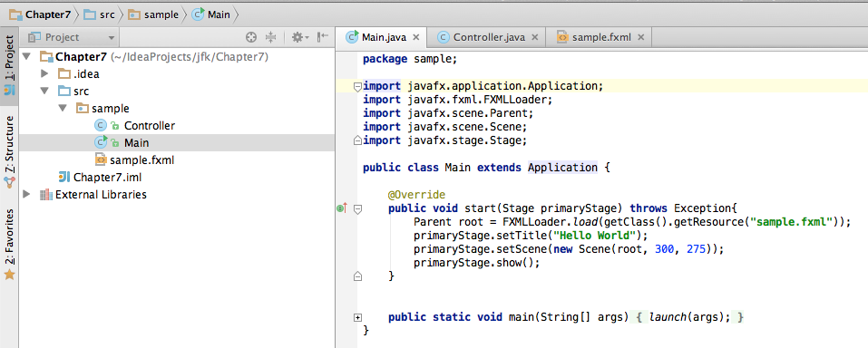Click the Controller class icon in tree
This screenshot has width=868, height=348.
pos(100,126)
